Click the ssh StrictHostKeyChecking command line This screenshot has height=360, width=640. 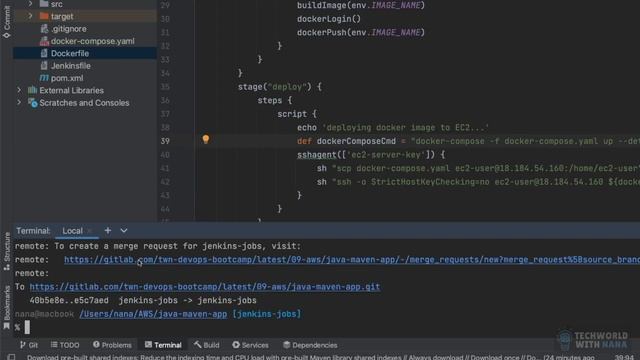coord(478,182)
